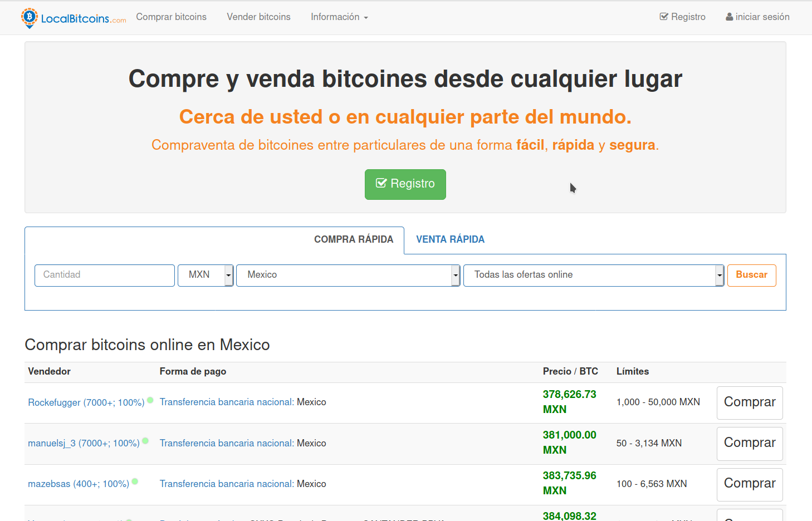Click iniciar sesión link

coord(757,17)
